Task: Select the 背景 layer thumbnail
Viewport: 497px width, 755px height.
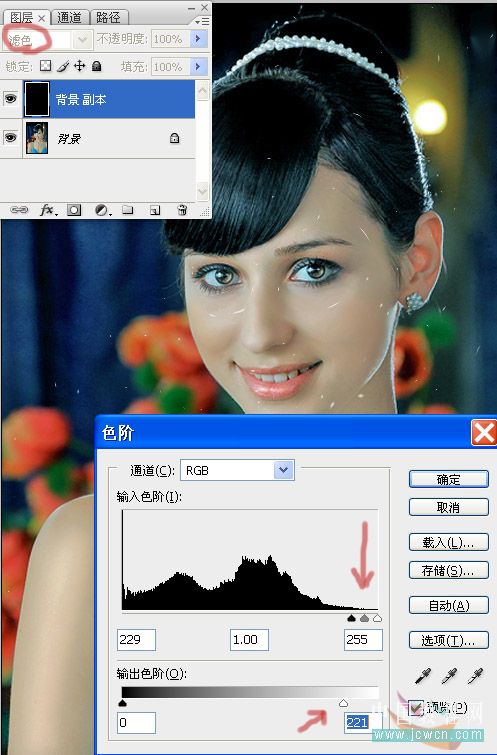Action: tap(37, 138)
